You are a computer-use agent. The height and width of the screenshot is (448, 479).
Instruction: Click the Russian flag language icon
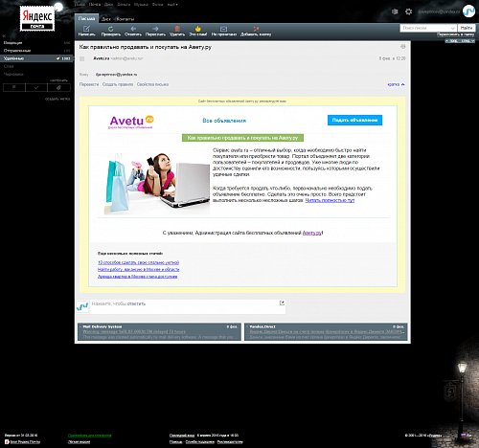pyautogui.click(x=464, y=436)
